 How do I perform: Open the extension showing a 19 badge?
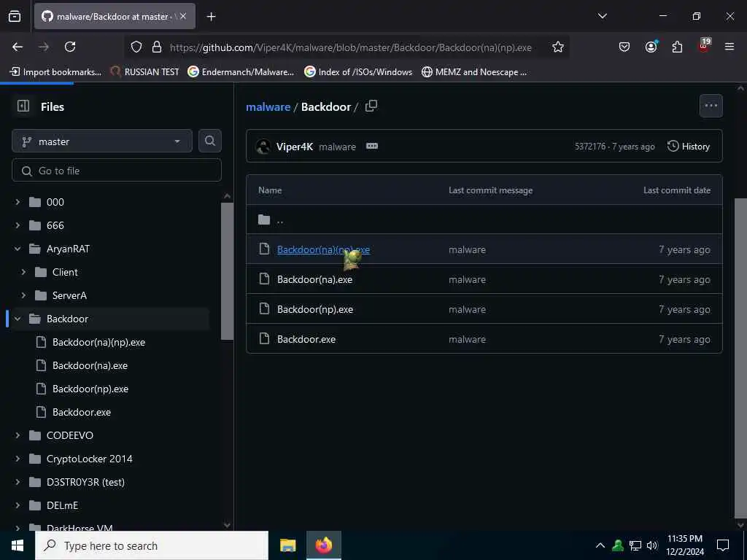[x=704, y=46]
